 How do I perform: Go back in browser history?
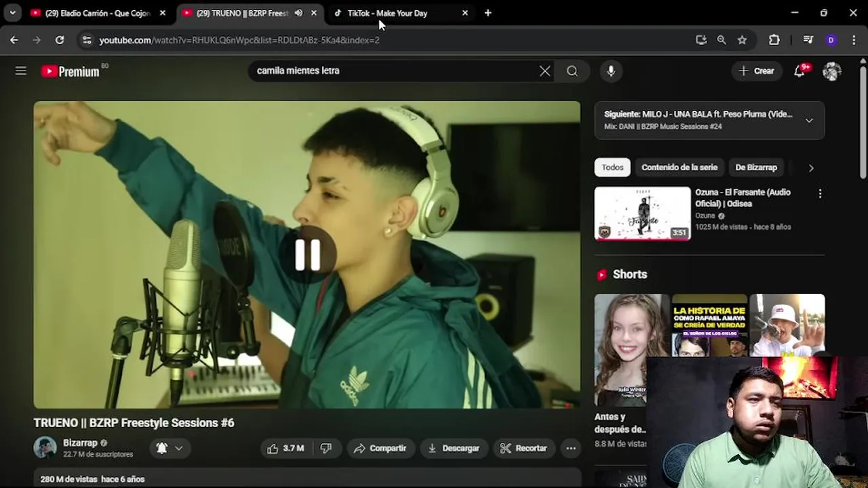14,40
